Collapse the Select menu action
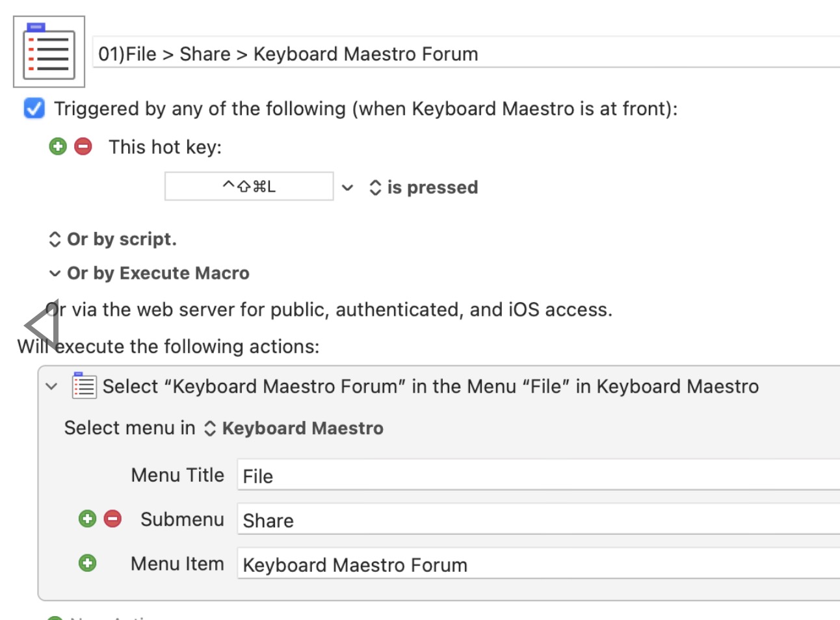Screen dimensions: 840x620 pos(52,387)
